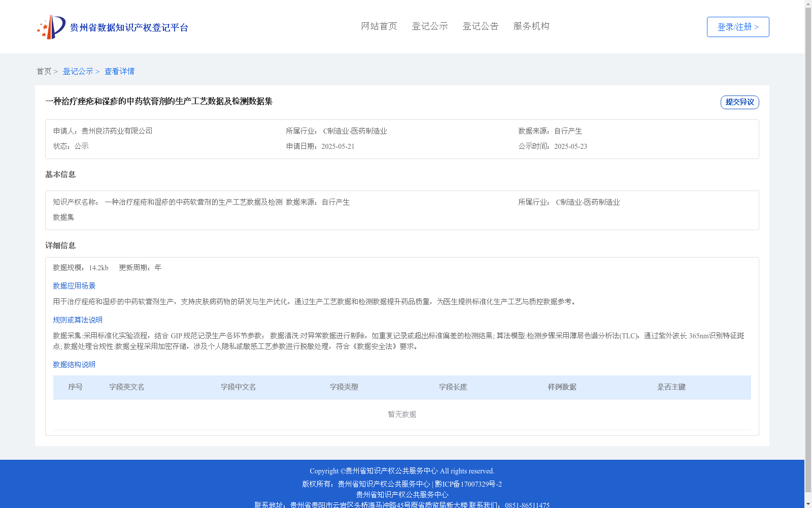Click the 字段类型 column header
The height and width of the screenshot is (508, 812).
[x=344, y=387]
